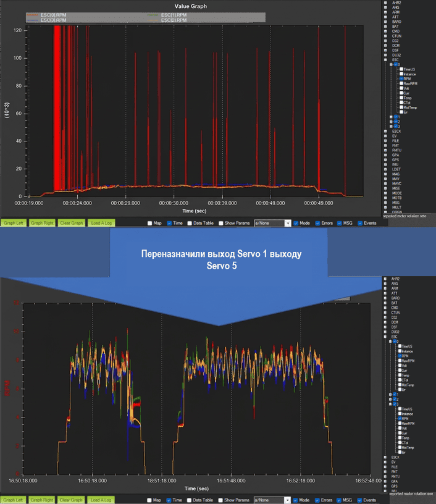Select the IMU entry in the upper tree
This screenshot has width=436, height=504.
pyautogui.click(x=395, y=164)
